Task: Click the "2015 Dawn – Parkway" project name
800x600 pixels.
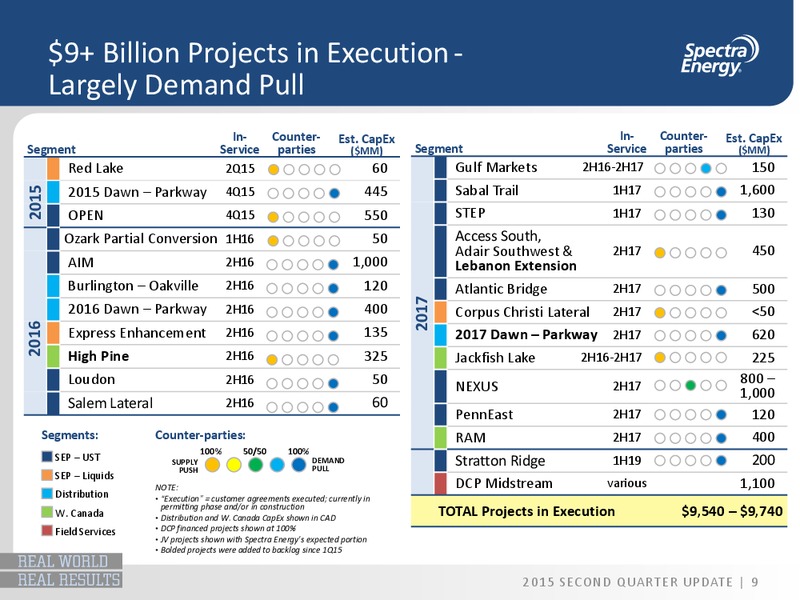Action: (137, 192)
